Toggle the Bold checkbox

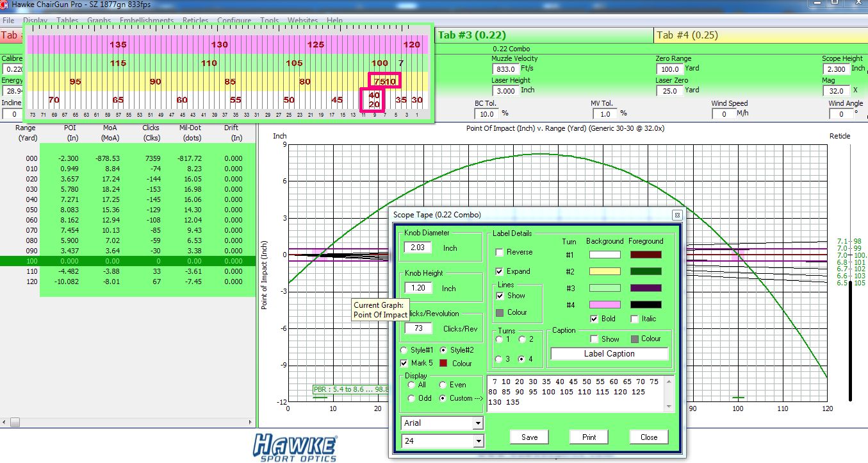(x=594, y=319)
